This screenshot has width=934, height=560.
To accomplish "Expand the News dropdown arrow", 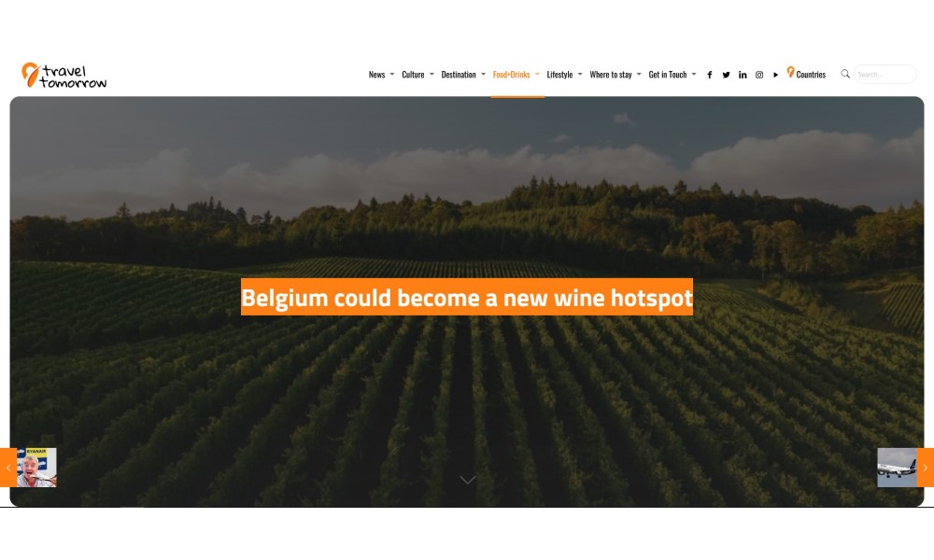I will coord(392,75).
